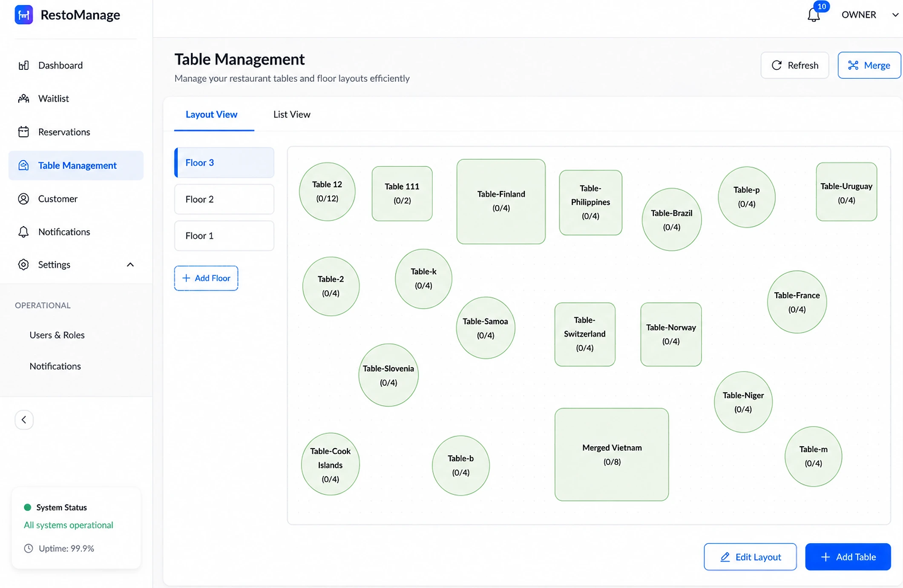This screenshot has height=588, width=903.
Task: Click Add Floor button
Action: [206, 278]
